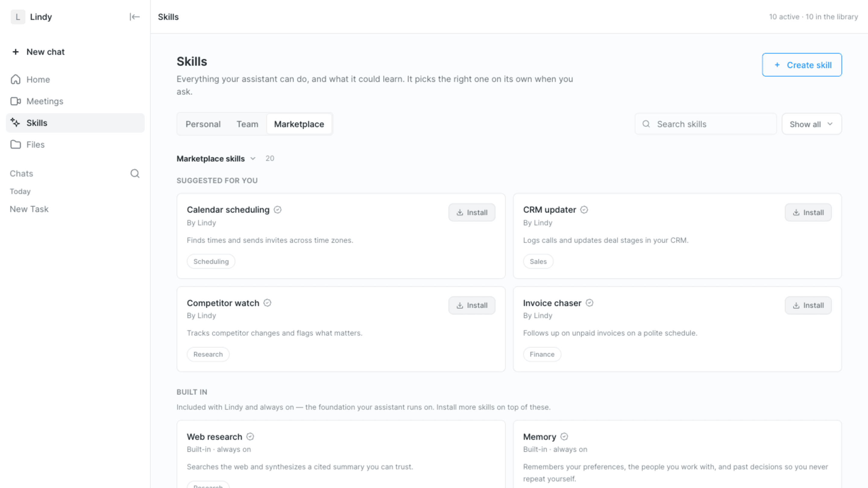Viewport: 868px width, 488px height.
Task: Open the CRM updater skill title
Action: coord(549,210)
